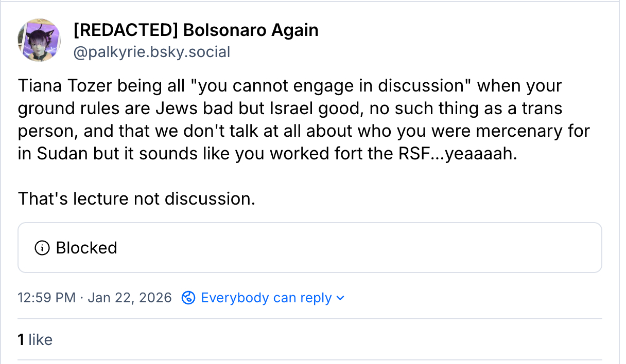The width and height of the screenshot is (626, 364).
Task: Click the "Jan 22, 2026" date
Action: [x=130, y=298]
